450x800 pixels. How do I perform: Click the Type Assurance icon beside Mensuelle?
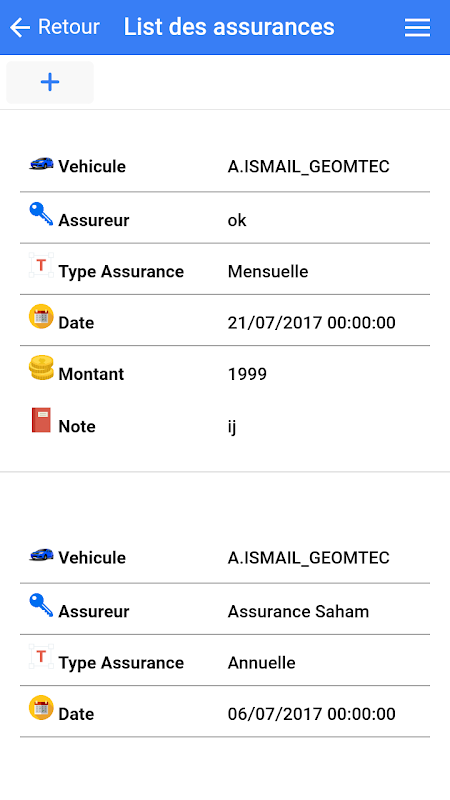coord(41,265)
